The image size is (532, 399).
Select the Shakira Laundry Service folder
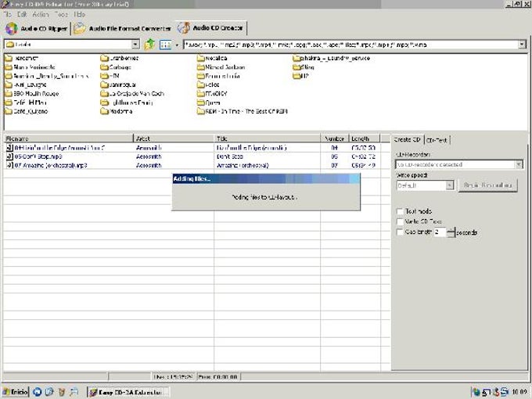point(332,59)
